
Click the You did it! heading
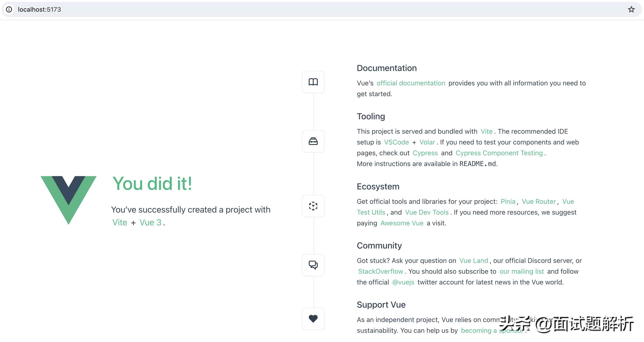pyautogui.click(x=152, y=183)
